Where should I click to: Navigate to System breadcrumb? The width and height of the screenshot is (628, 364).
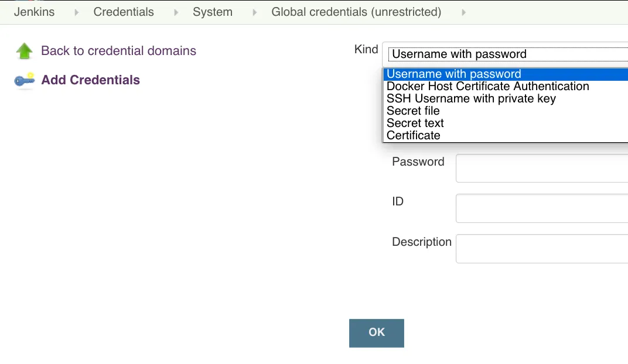click(x=213, y=12)
